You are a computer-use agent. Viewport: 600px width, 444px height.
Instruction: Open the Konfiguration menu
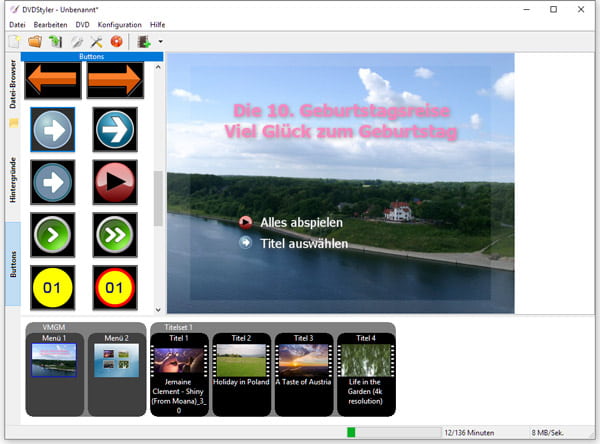[x=120, y=24]
